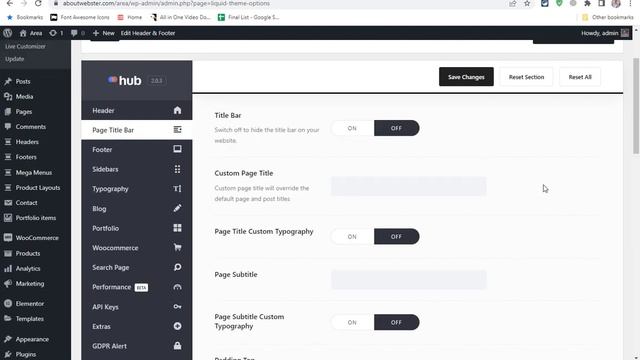Set Page Subtitle Custom Typography to OFF
This screenshot has height=360, width=640.
click(x=396, y=322)
